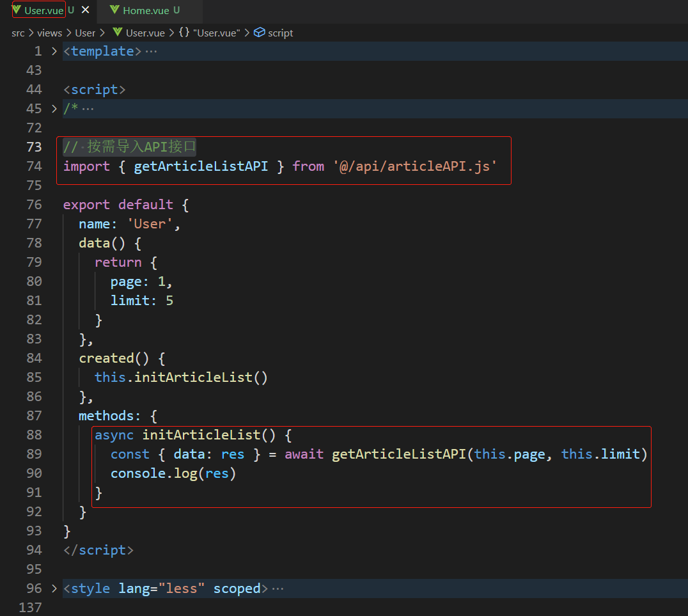This screenshot has height=616, width=688.
Task: Click the ellipsis after the style tag
Action: 278,588
